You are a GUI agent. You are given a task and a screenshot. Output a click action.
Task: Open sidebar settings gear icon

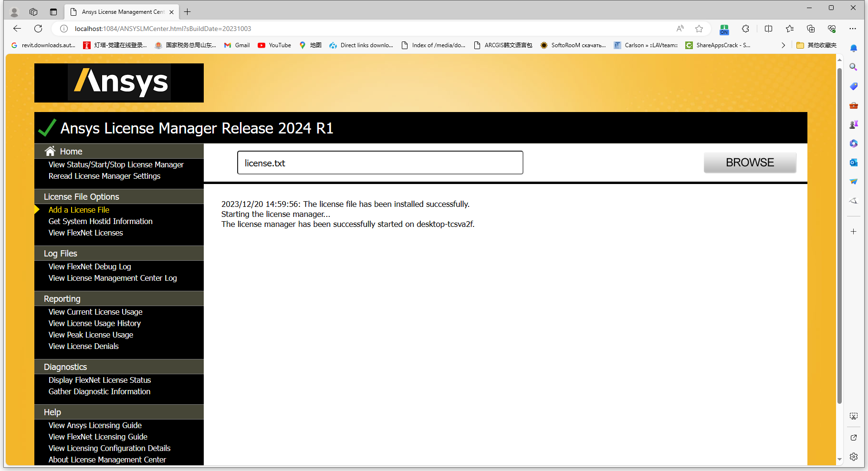click(x=854, y=457)
